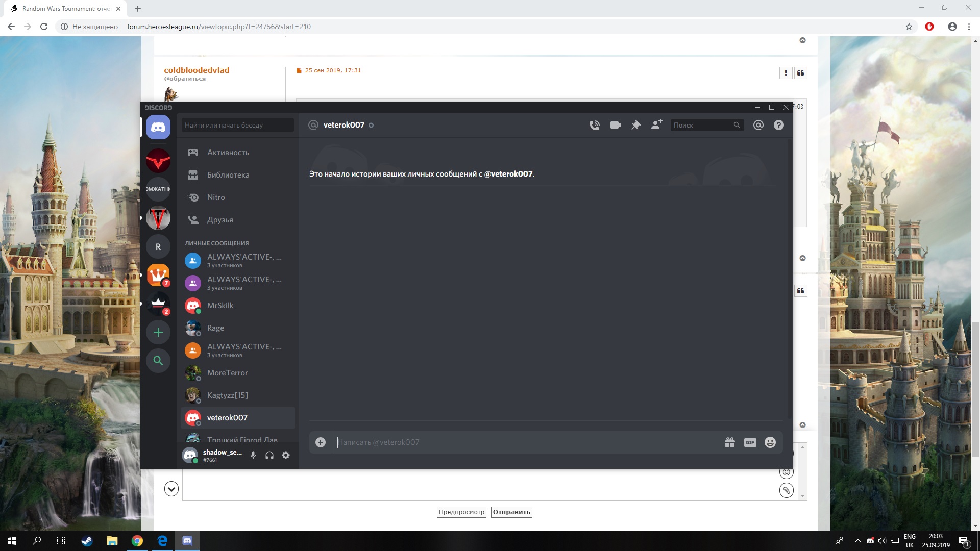This screenshot has height=551, width=980.
Task: Open Discord user settings gear
Action: (286, 455)
